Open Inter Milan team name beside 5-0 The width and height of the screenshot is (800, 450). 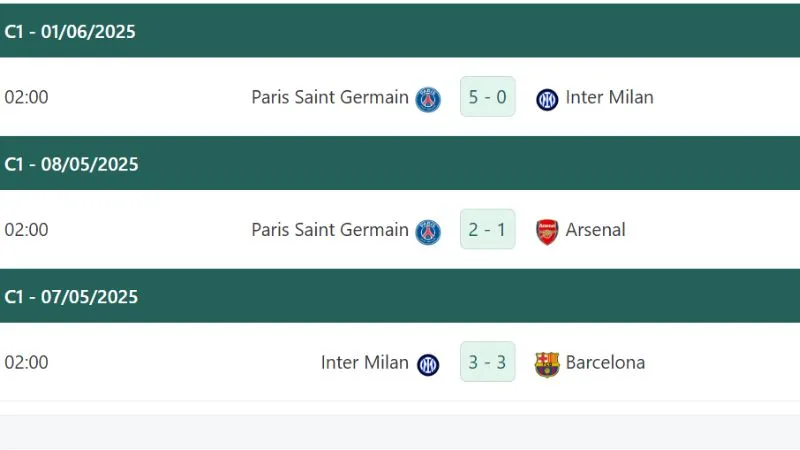point(609,97)
